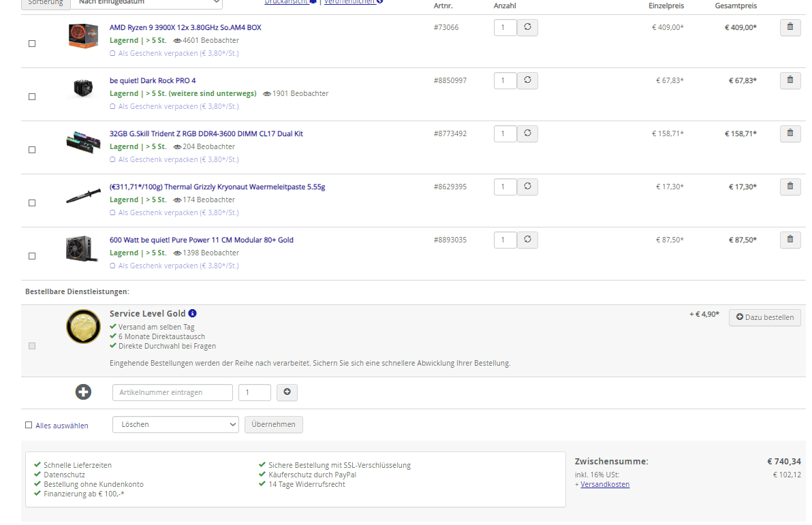This screenshot has height=525, width=812.
Task: Open AMD Ryzen 9 3900X product link
Action: 185,27
